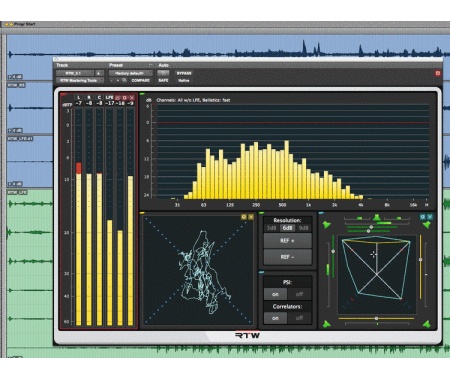Click the crosshair phantom source marker in surround display

point(373,255)
